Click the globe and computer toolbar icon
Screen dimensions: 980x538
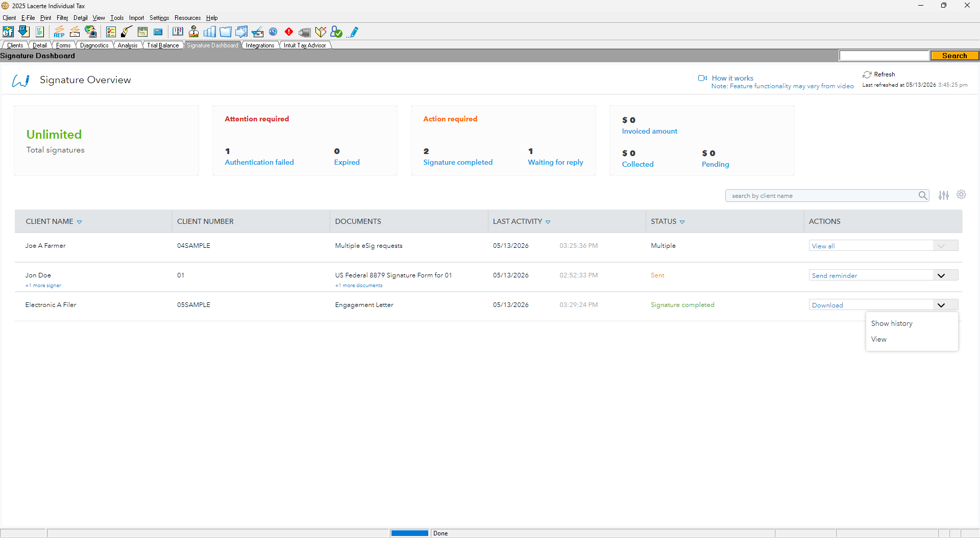coord(91,32)
